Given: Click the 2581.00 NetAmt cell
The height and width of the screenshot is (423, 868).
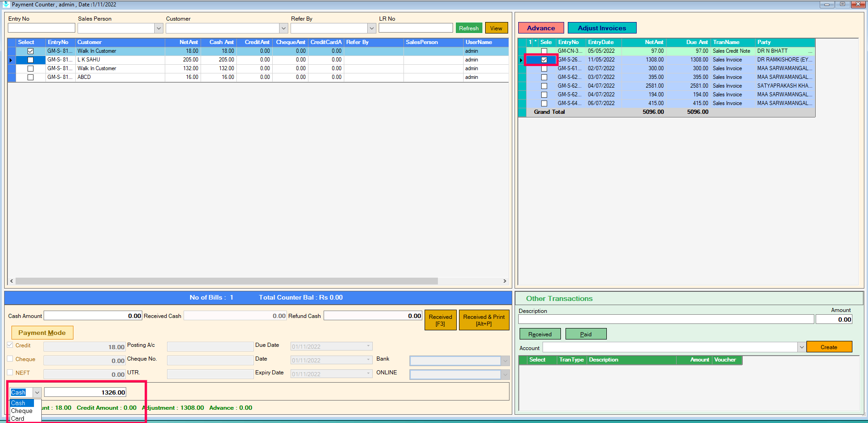Looking at the screenshot, I should pos(644,86).
